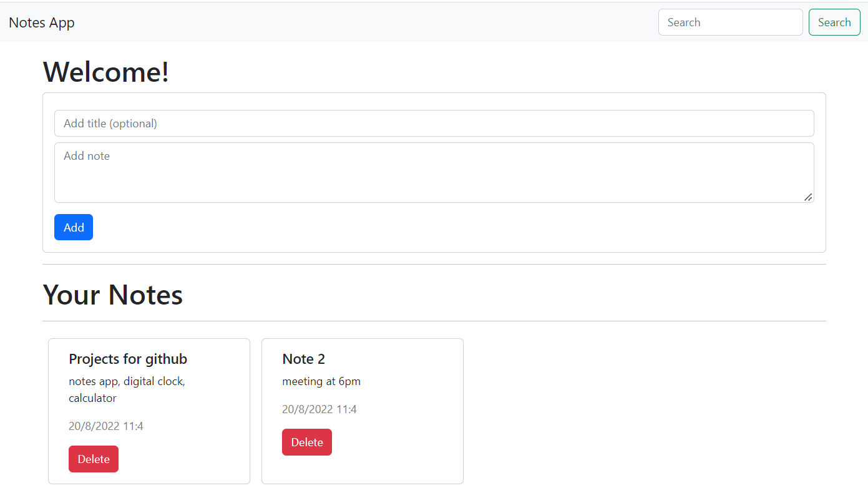Delete the 'Note 2' note
The width and height of the screenshot is (868, 503).
306,442
